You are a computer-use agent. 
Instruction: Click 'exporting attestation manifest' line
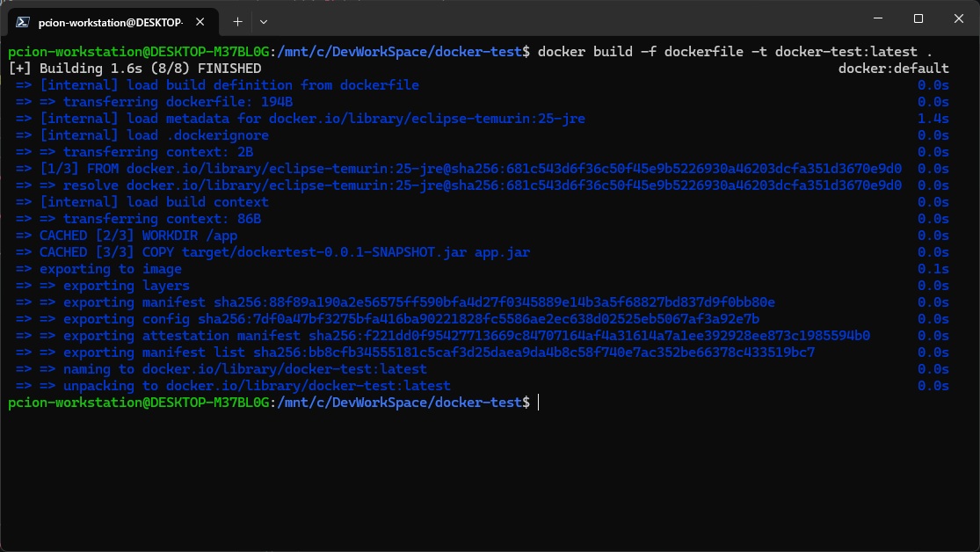[x=442, y=336]
